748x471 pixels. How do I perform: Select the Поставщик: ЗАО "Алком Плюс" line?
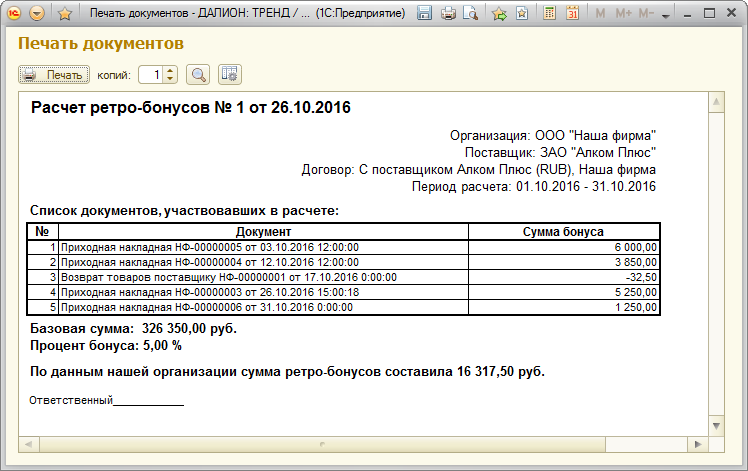point(561,153)
